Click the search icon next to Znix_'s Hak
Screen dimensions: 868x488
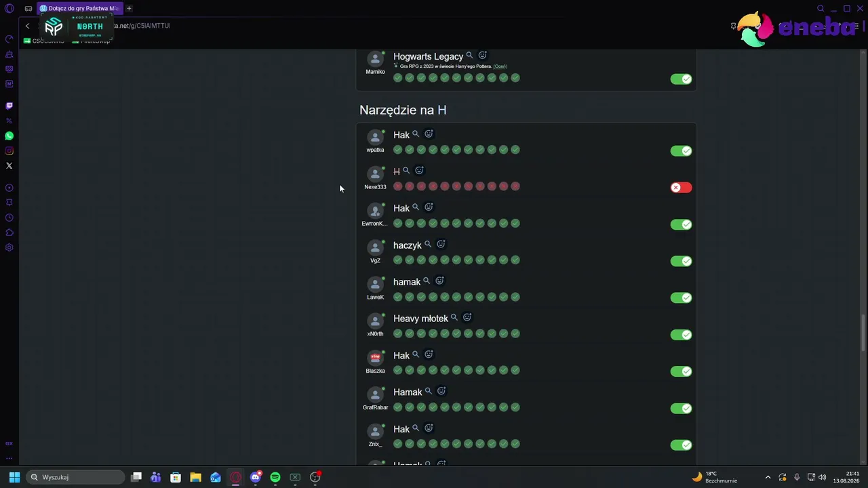tap(416, 428)
